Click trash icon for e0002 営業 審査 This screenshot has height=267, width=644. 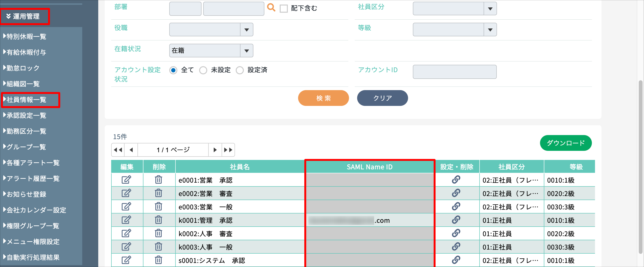pyautogui.click(x=158, y=193)
